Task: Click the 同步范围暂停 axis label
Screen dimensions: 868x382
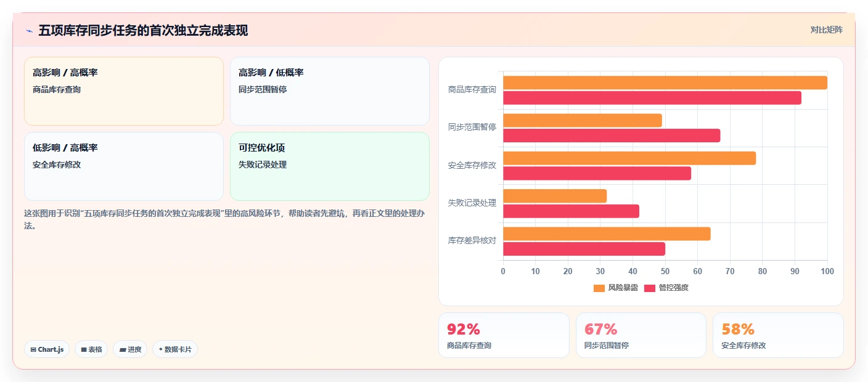Action: 472,128
